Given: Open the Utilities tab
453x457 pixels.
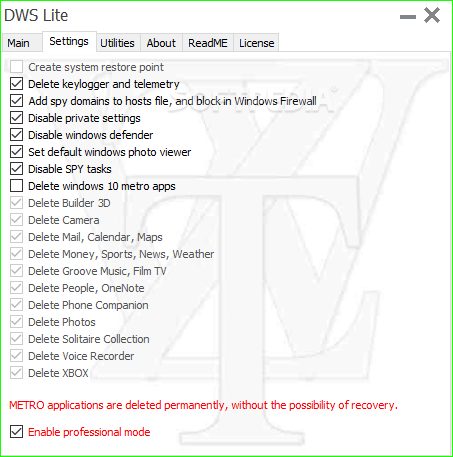Looking at the screenshot, I should pos(117,43).
